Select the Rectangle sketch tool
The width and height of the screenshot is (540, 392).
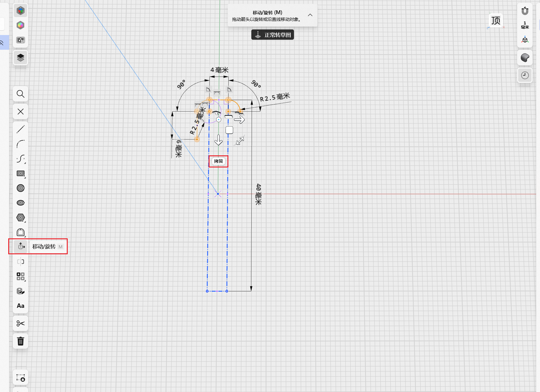pos(21,173)
